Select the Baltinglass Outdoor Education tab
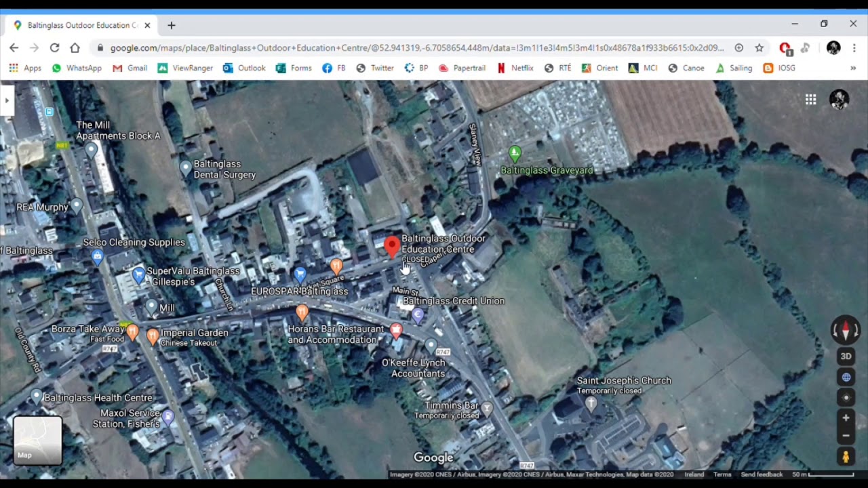Screen dimensions: 868x488 (x=81, y=25)
